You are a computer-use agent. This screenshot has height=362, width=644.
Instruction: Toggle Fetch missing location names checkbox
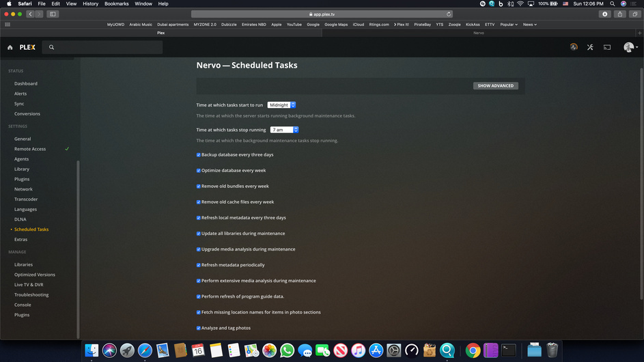tap(198, 312)
